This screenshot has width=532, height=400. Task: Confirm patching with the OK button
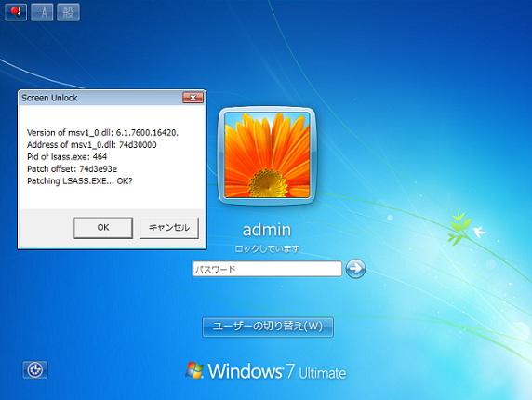(x=103, y=228)
